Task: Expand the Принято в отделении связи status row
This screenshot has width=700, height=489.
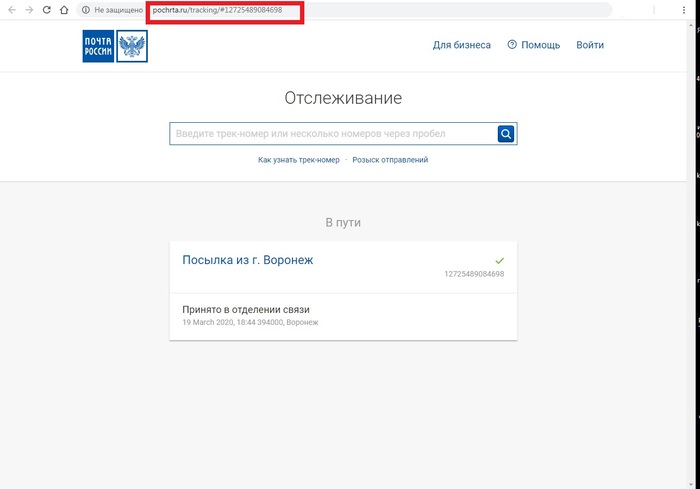Action: [343, 316]
